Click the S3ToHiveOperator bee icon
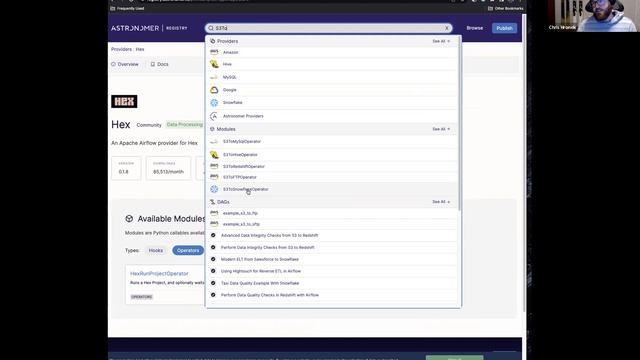The height and width of the screenshot is (360, 640). pos(214,155)
